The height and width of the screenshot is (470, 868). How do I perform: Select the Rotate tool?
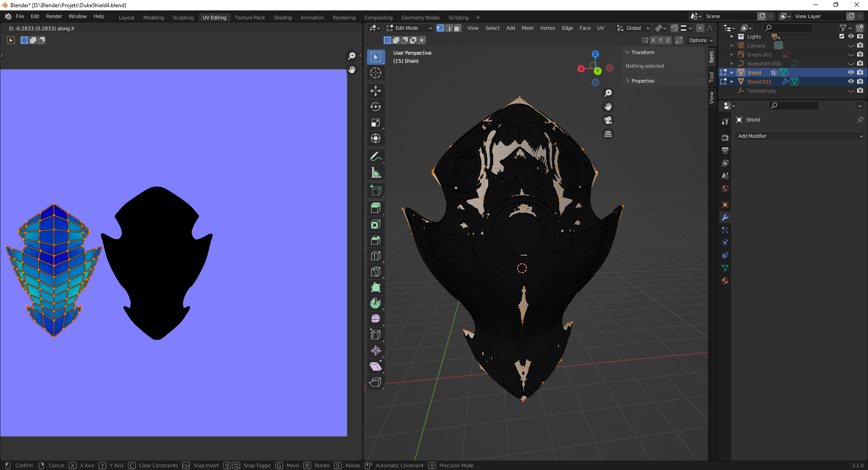tap(376, 107)
